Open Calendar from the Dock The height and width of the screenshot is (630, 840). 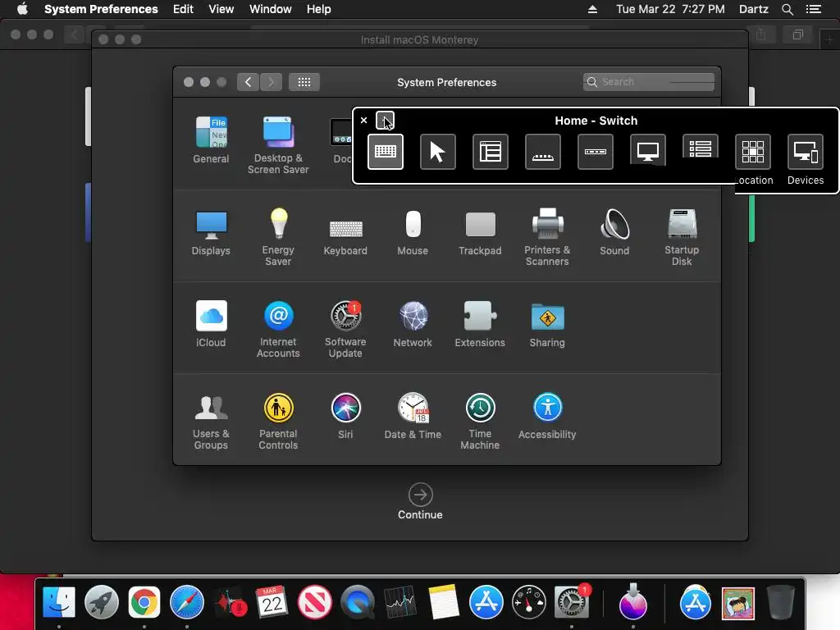tap(272, 602)
